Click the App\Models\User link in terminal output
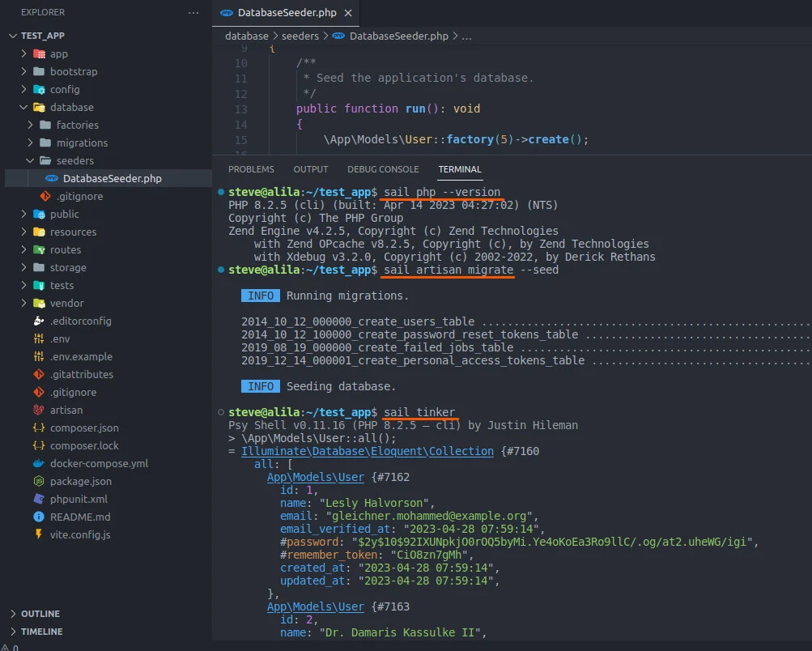Image resolution: width=812 pixels, height=651 pixels. click(x=315, y=477)
